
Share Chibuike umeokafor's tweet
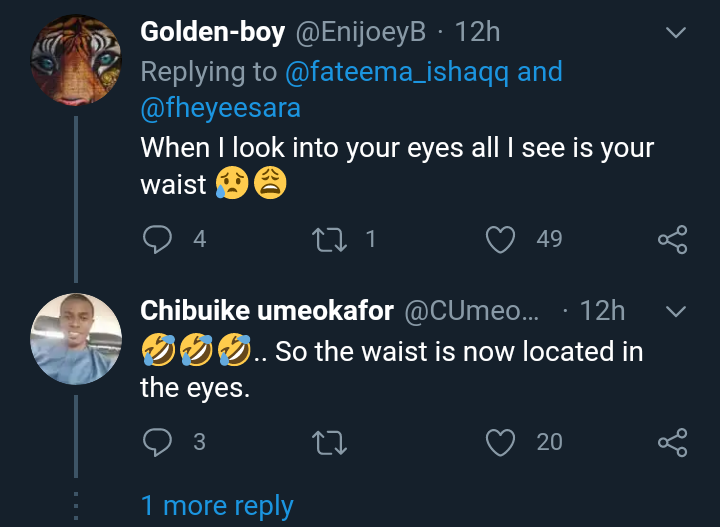point(672,441)
